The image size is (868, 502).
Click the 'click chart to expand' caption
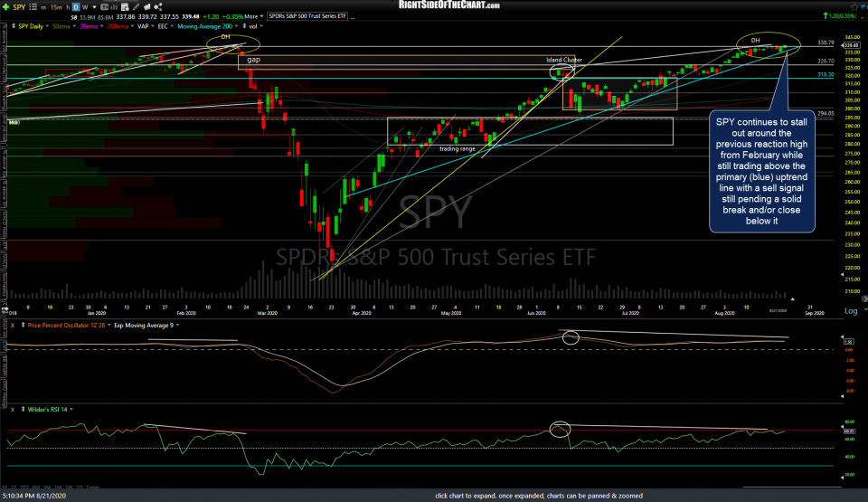[539, 496]
